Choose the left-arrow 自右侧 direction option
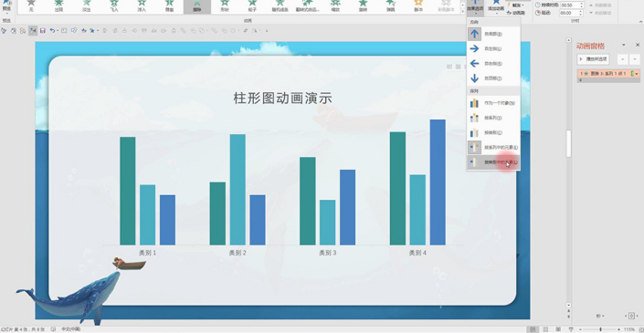The image size is (644, 333). click(493, 64)
